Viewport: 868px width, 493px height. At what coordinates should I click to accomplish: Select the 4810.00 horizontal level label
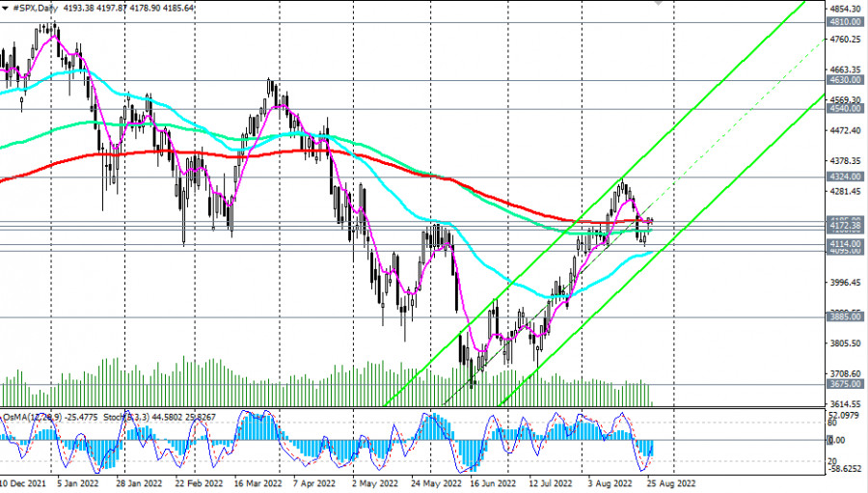pyautogui.click(x=846, y=22)
